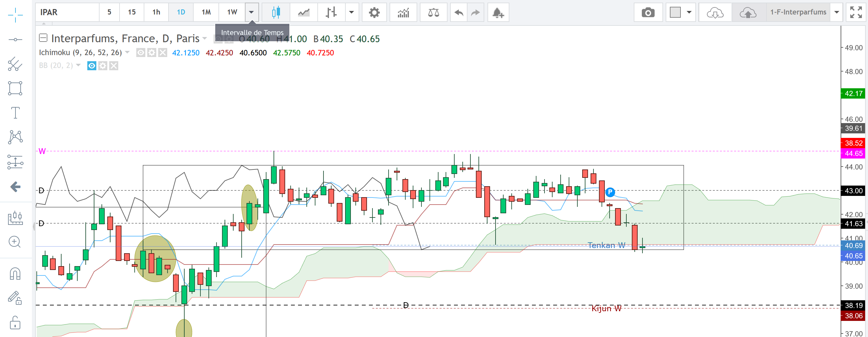Screen dimensions: 868x337
Task: Select the rectangle shape drawing tool
Action: tap(15, 88)
